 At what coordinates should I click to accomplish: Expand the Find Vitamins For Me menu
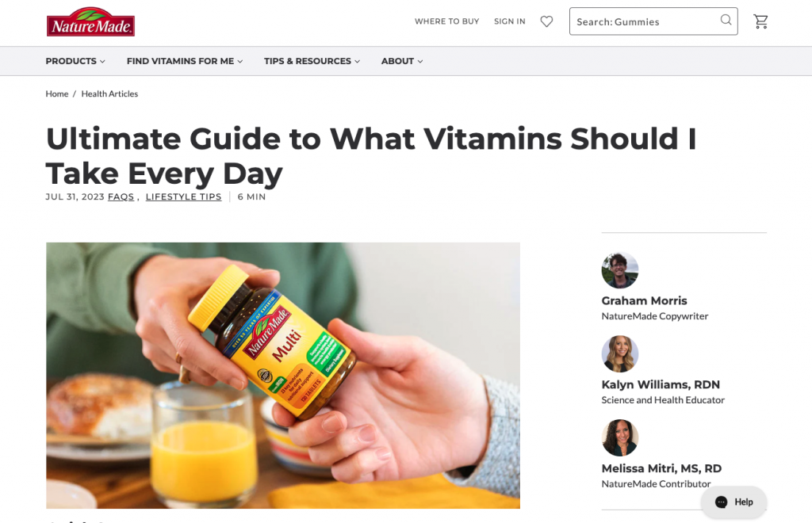(185, 61)
